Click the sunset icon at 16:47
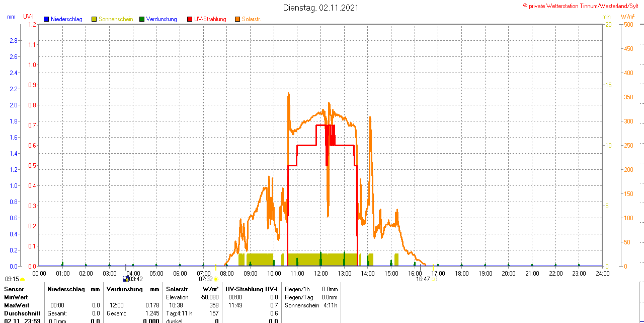 [x=434, y=279]
